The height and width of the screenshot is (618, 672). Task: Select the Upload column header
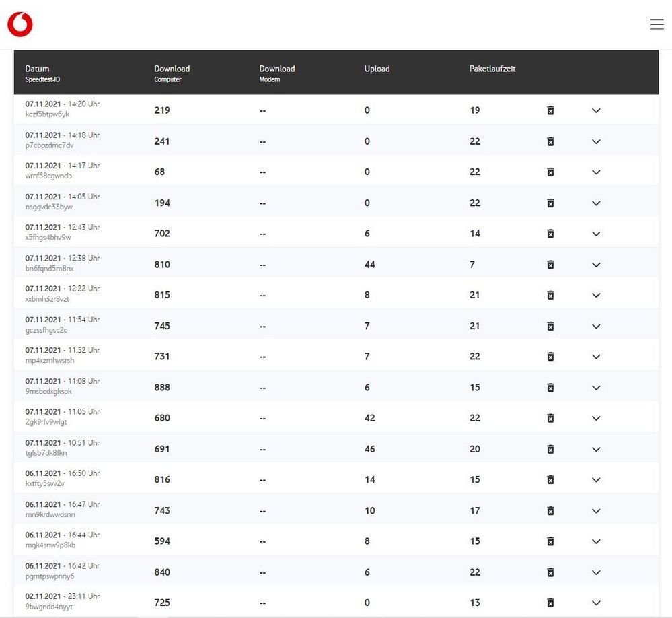[x=377, y=69]
